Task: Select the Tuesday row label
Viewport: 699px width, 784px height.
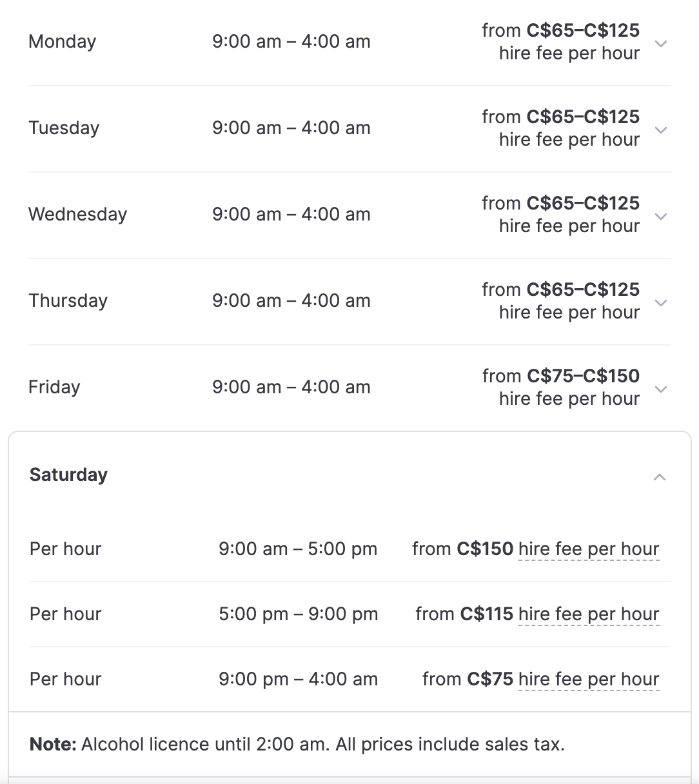Action: click(x=64, y=128)
